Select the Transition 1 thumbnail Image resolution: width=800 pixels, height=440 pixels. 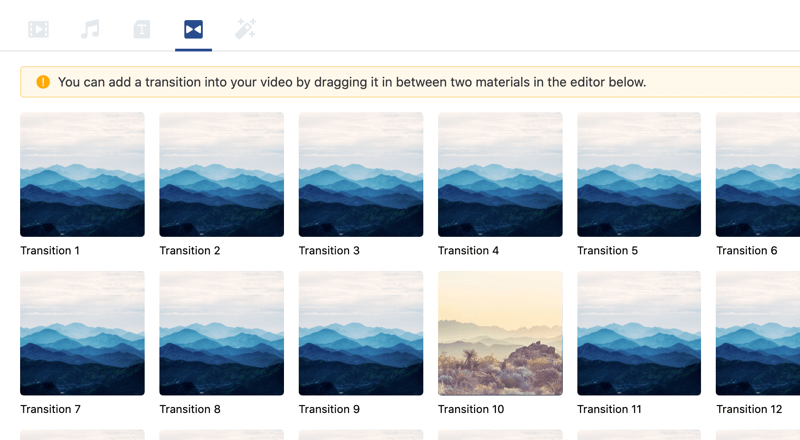[82, 175]
